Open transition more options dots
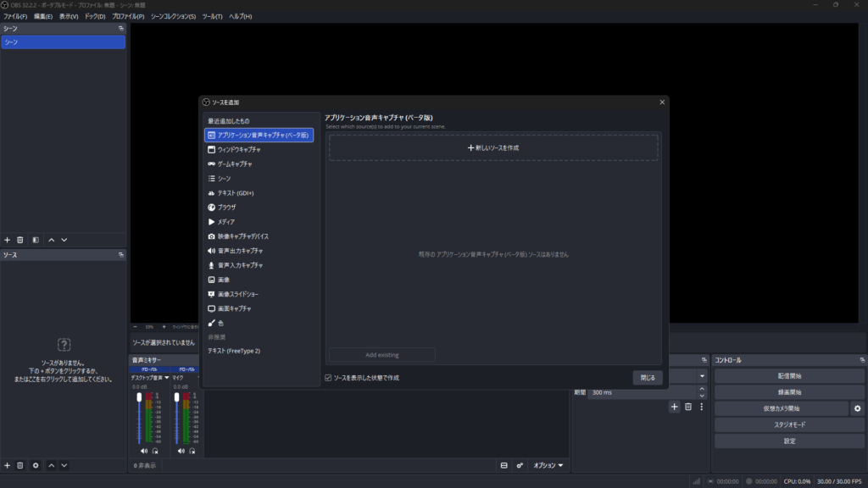Image resolution: width=868 pixels, height=488 pixels. point(701,408)
